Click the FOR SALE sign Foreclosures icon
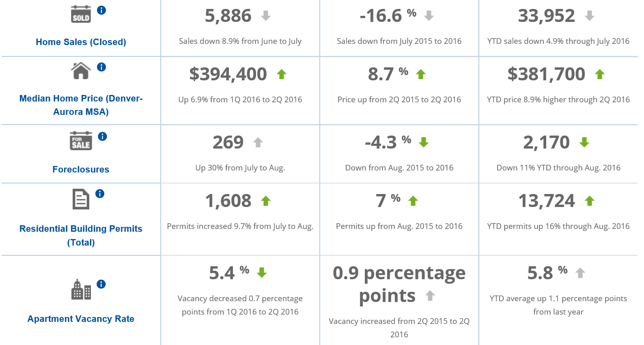The width and height of the screenshot is (644, 345). [81, 141]
